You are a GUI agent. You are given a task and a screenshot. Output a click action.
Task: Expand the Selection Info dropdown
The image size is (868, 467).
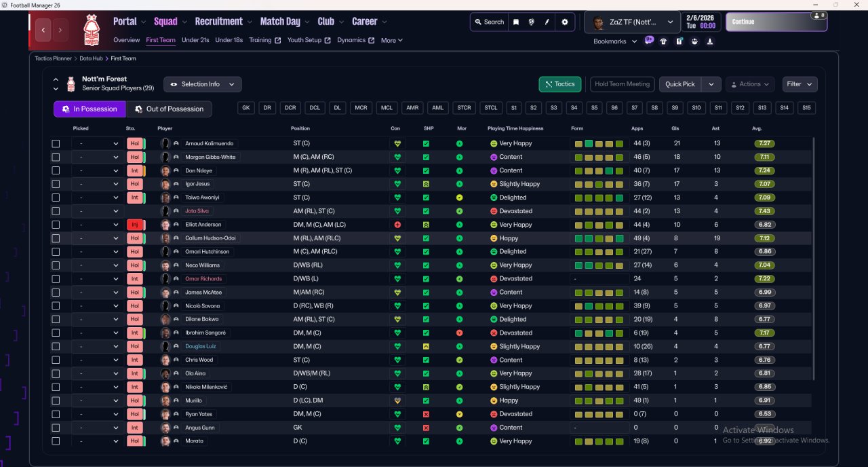[202, 84]
